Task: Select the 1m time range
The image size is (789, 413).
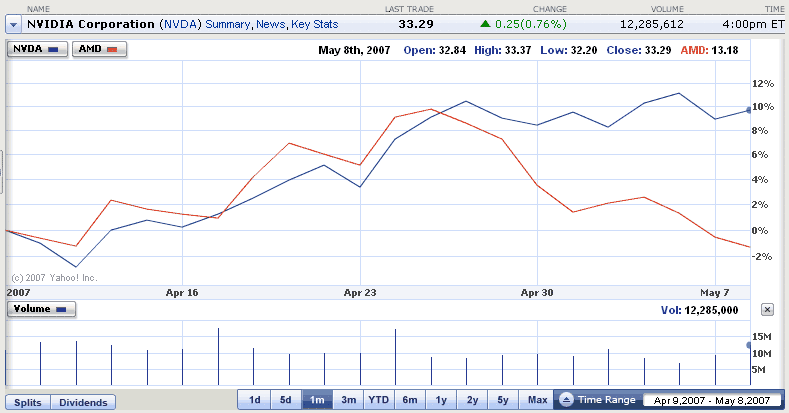Action: point(317,400)
